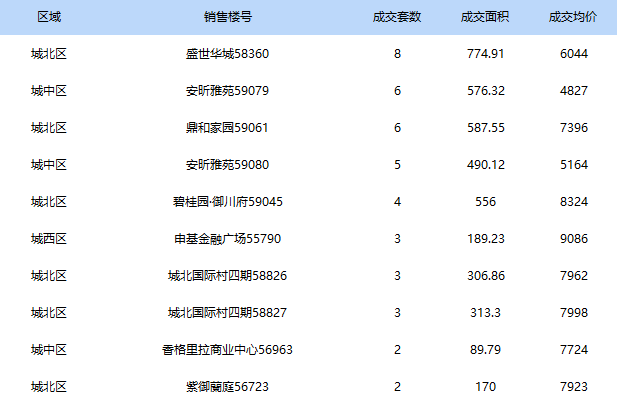
Task: Click the average price 7923
Action: click(574, 387)
